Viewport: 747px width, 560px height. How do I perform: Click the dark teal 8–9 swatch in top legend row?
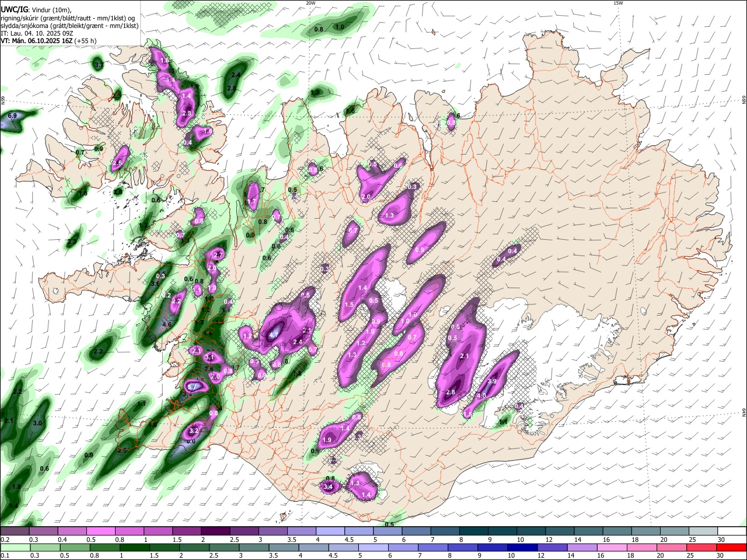tap(474, 531)
